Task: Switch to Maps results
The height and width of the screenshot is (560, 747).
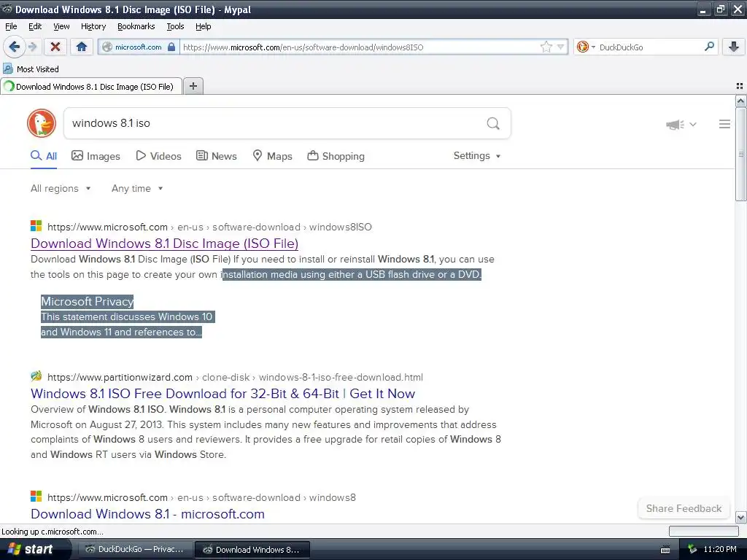Action: coord(273,156)
